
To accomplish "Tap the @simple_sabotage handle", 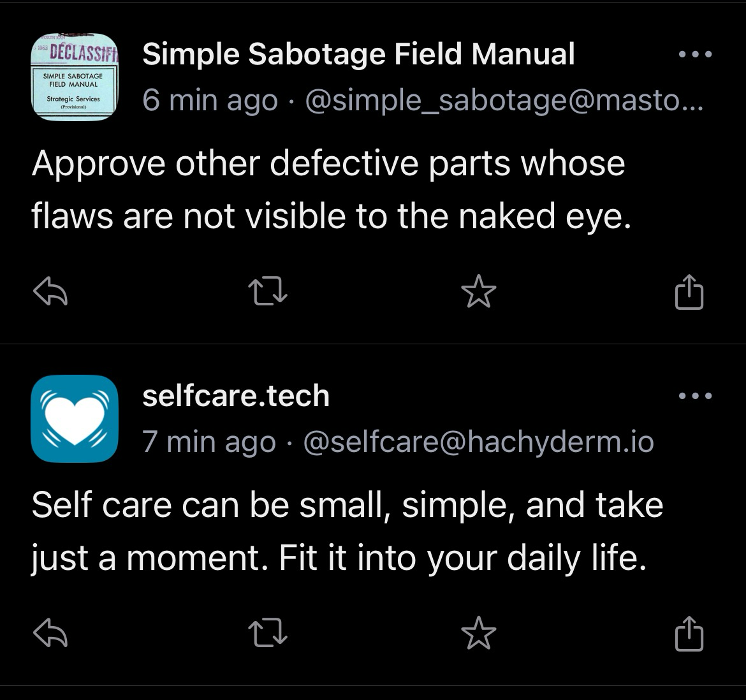I will (504, 101).
